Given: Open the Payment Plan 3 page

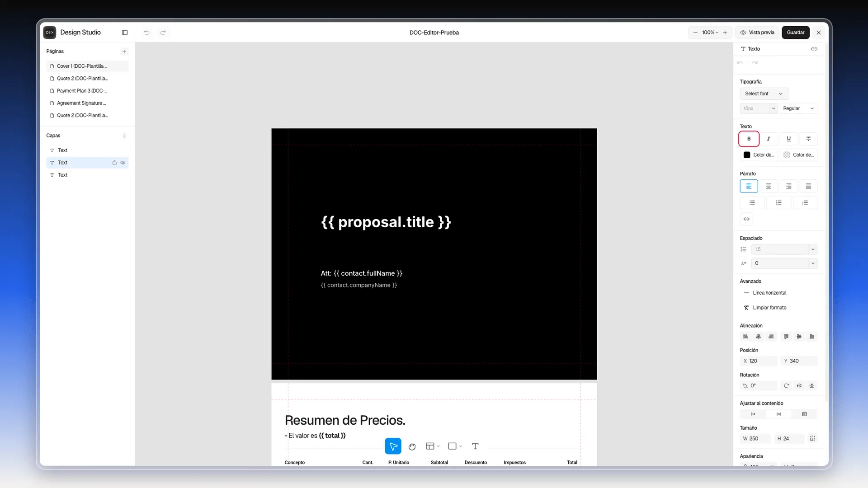Looking at the screenshot, I should pos(87,91).
